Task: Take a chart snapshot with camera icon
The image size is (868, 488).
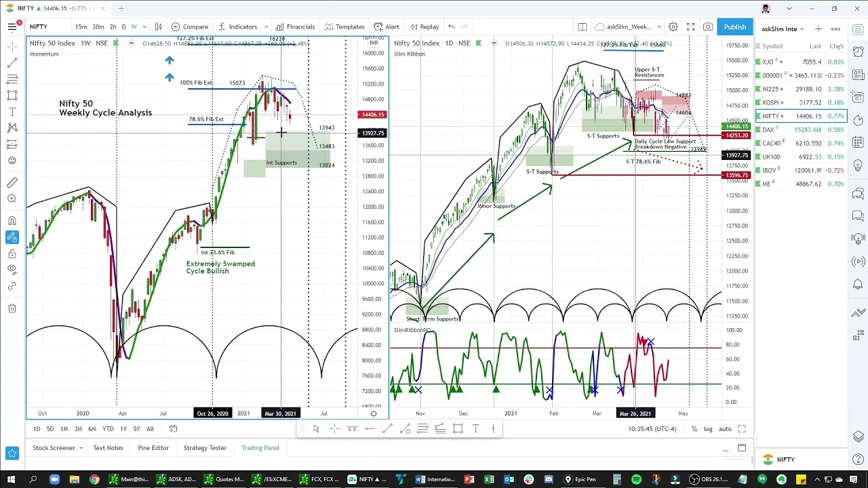Action: 708,26
